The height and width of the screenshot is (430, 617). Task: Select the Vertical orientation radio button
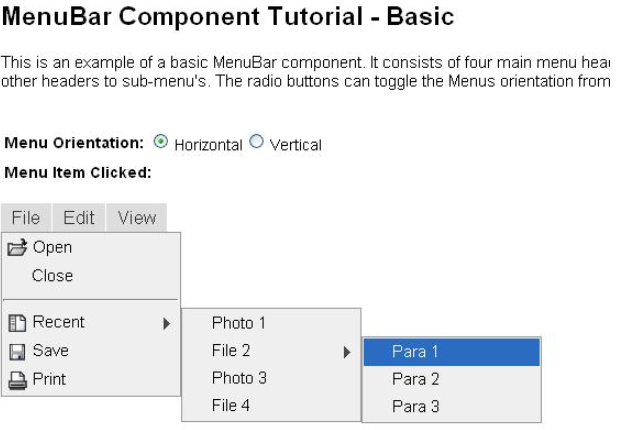tap(257, 143)
